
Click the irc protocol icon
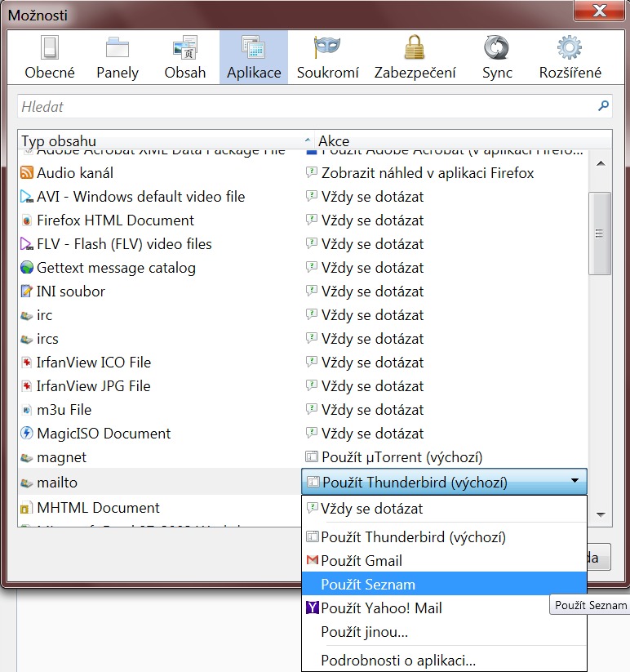(x=27, y=315)
